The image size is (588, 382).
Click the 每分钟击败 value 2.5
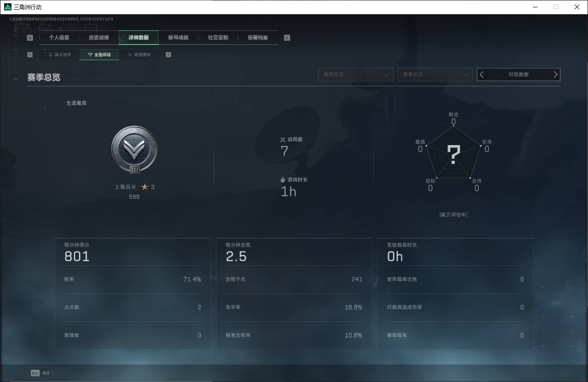tap(236, 256)
